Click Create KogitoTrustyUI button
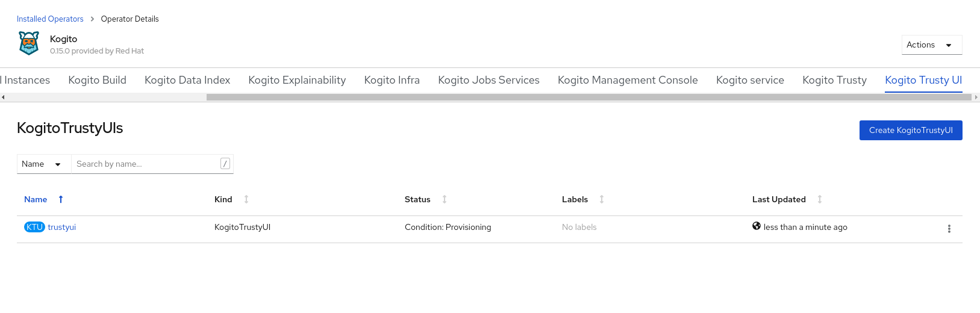 coord(911,130)
